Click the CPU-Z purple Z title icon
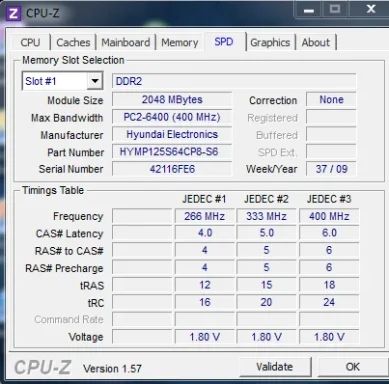Image resolution: width=389 pixels, height=384 pixels. [x=13, y=13]
